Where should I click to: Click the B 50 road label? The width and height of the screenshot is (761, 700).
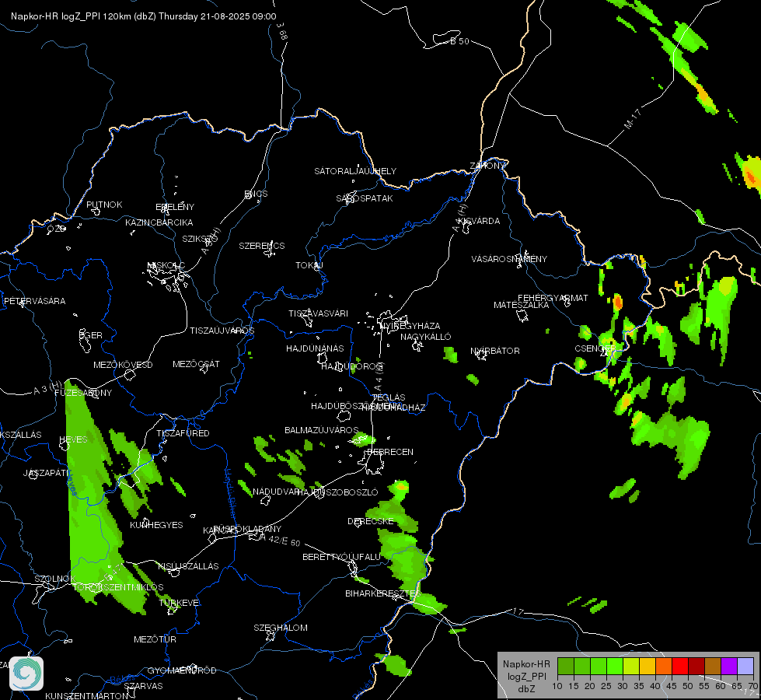point(459,41)
